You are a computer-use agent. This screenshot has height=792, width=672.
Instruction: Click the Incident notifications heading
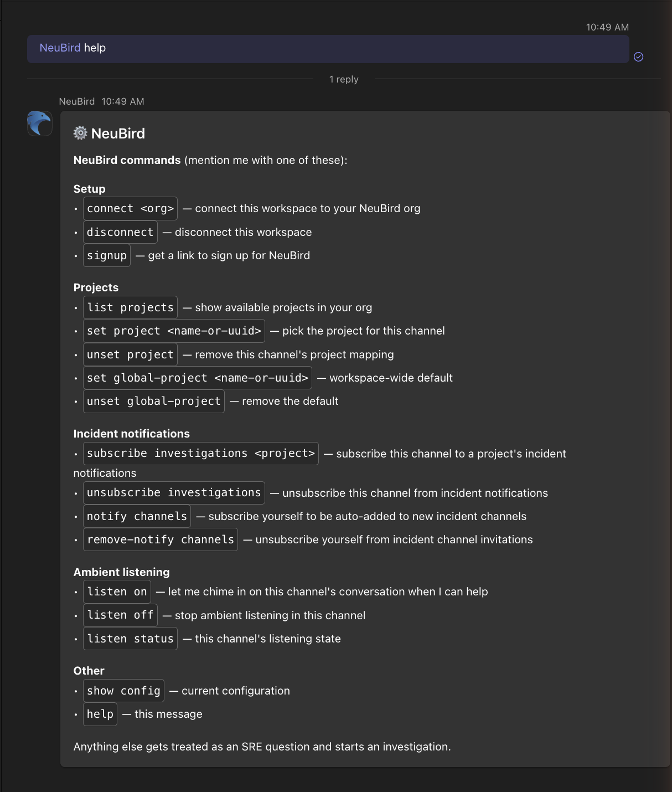pyautogui.click(x=132, y=434)
